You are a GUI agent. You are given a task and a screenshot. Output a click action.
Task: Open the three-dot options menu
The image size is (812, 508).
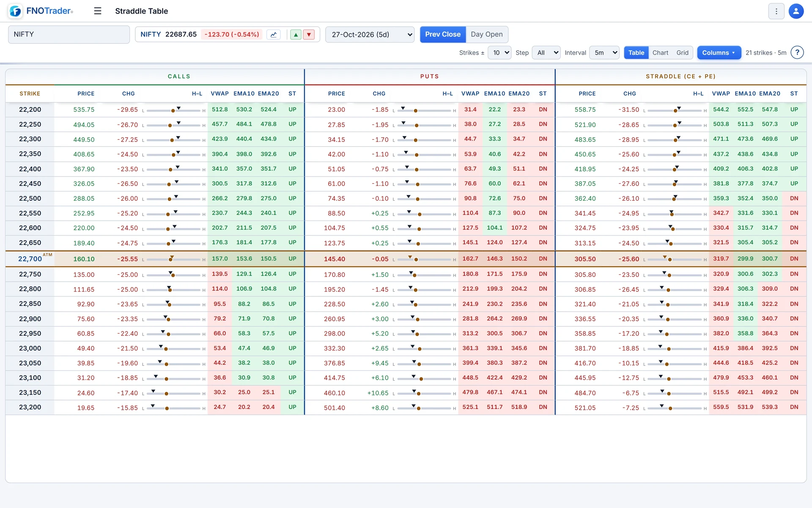[x=776, y=11]
